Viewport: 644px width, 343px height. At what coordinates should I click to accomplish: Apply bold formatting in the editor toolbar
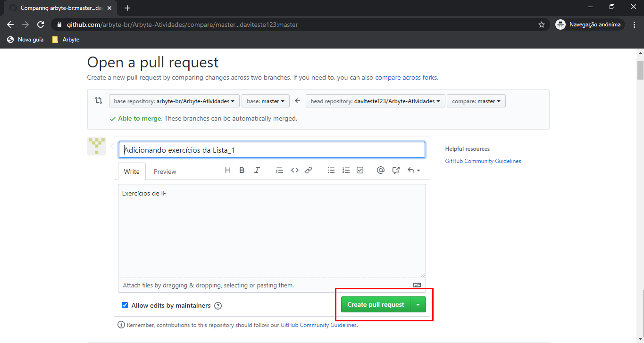tap(242, 171)
